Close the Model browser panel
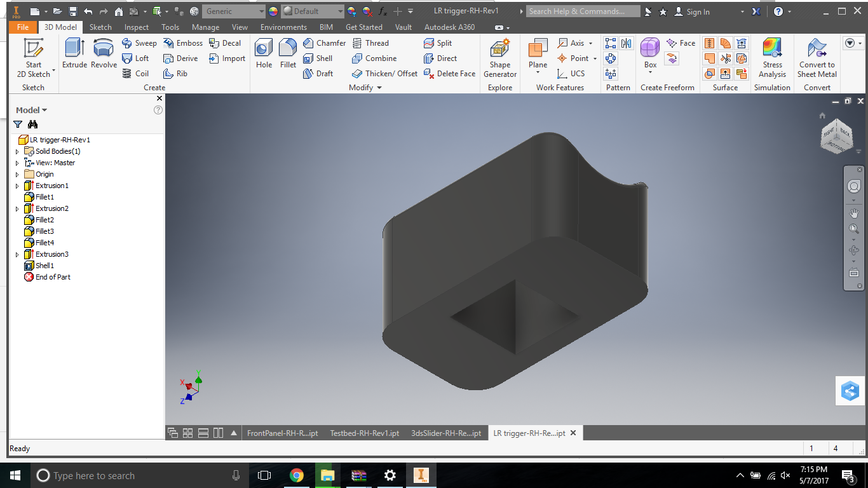This screenshot has width=868, height=488. coord(159,98)
